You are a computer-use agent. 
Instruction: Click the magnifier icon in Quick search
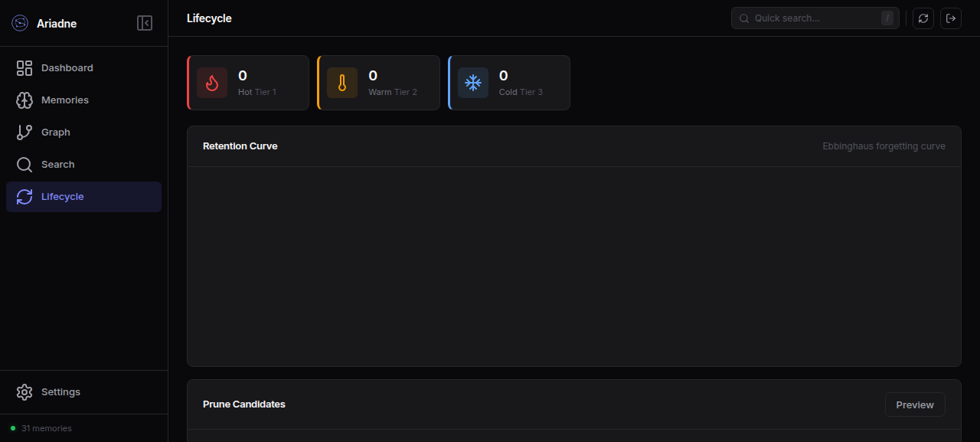point(744,18)
